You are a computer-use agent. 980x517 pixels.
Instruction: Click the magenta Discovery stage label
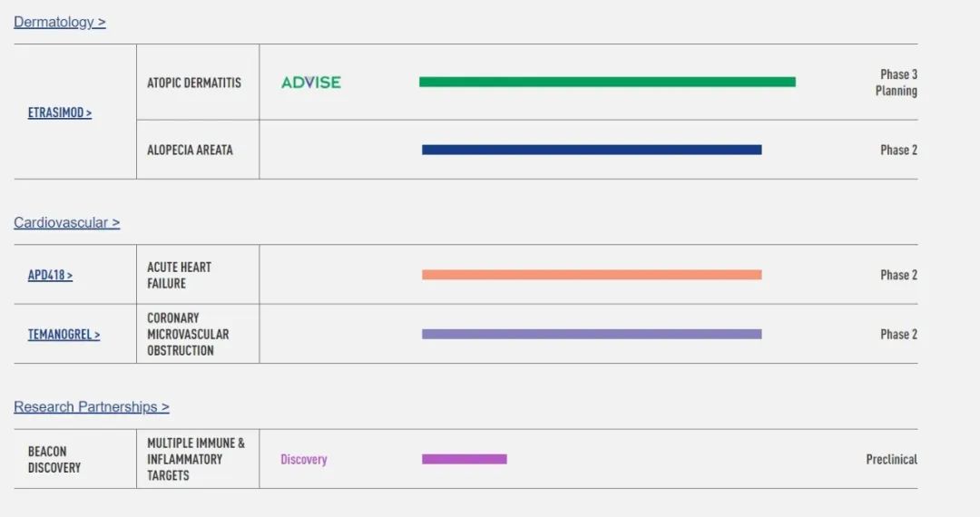pyautogui.click(x=304, y=460)
